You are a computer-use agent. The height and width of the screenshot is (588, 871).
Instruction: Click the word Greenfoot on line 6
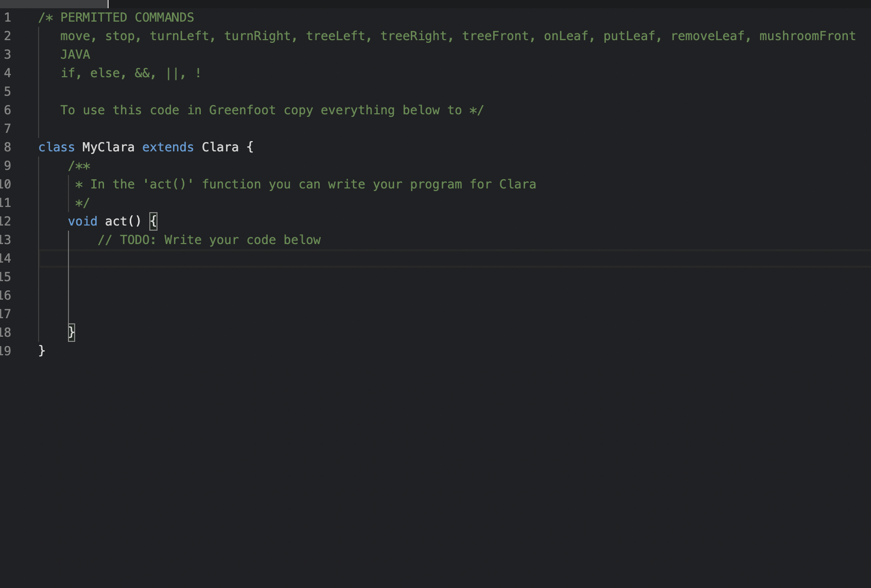pyautogui.click(x=242, y=110)
